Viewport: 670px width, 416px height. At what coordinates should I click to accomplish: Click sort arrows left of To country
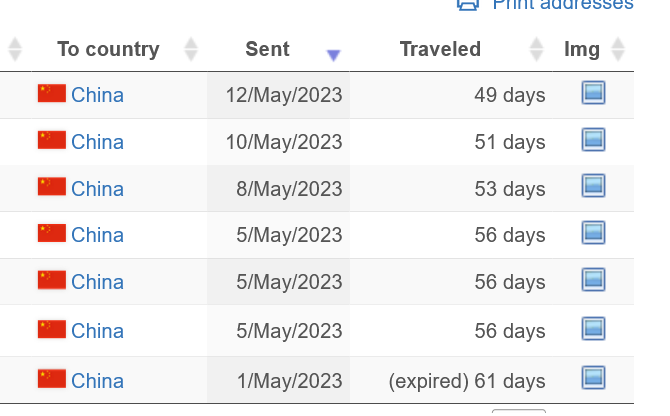[15, 49]
